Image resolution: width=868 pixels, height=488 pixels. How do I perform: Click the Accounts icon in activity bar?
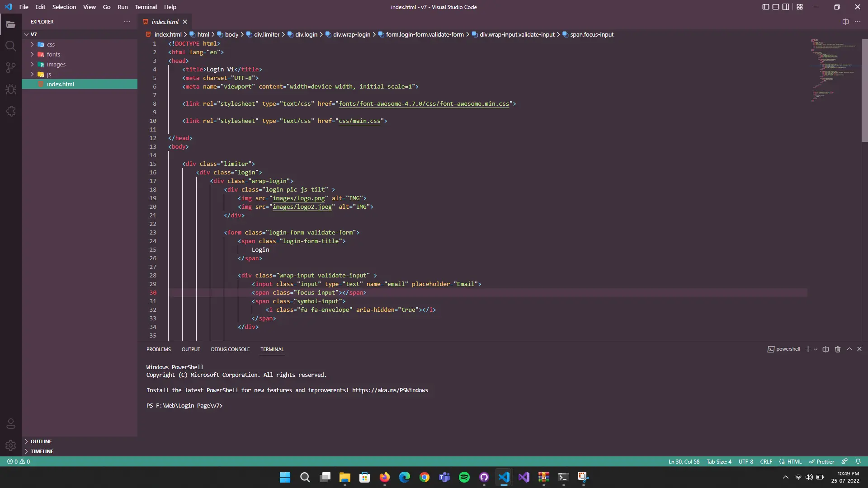pos(11,424)
